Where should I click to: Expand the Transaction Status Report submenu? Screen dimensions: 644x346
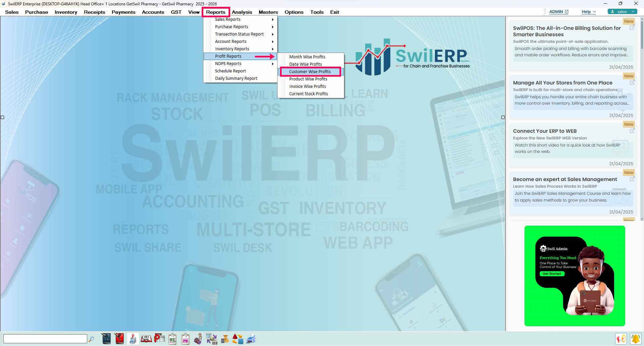coord(240,34)
